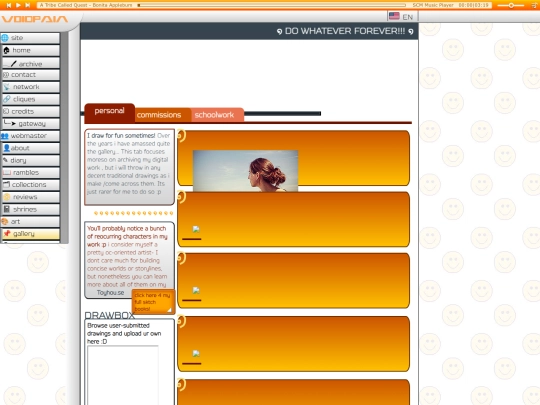Viewport: 540px width, 405px height.
Task: Open rambles with the book icon
Action: point(30,173)
